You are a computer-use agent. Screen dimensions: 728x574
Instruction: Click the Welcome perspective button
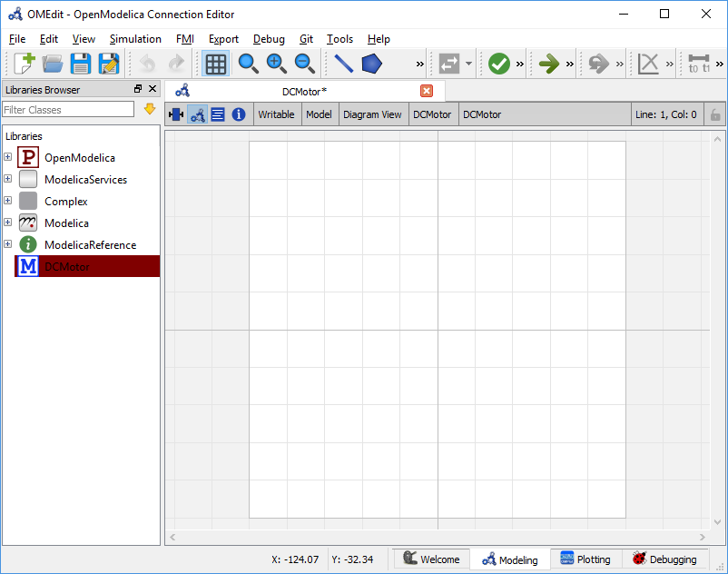(x=432, y=559)
